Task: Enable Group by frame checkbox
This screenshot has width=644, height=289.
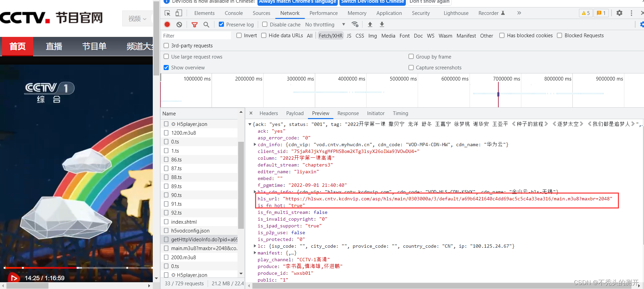Action: coord(411,57)
